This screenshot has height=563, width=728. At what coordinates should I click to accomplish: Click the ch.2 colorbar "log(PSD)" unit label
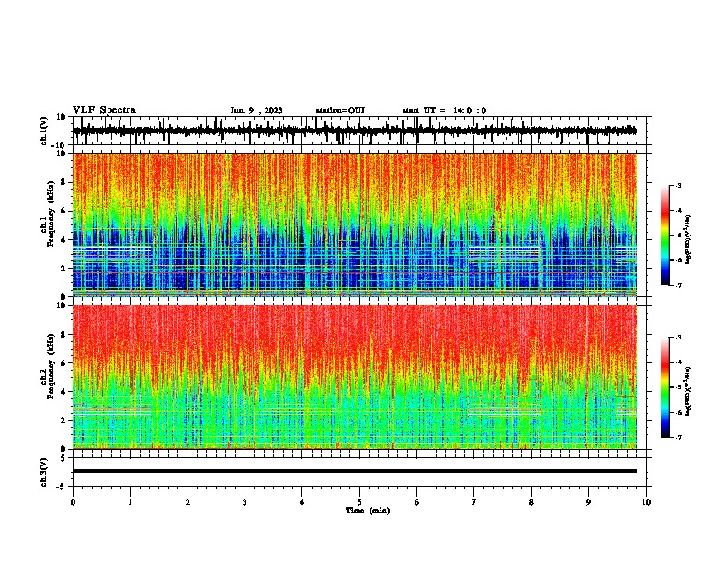688,391
